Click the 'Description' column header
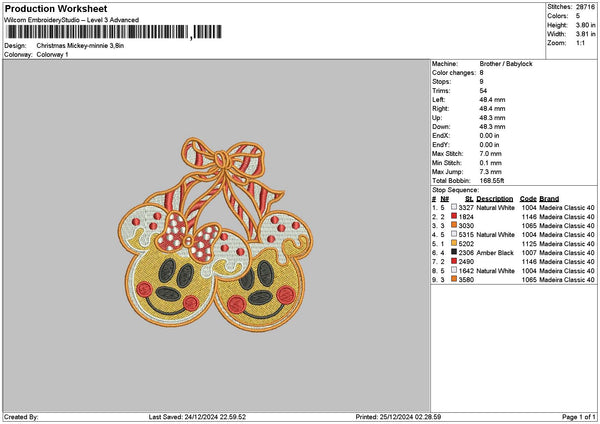The width and height of the screenshot is (600, 424). click(x=494, y=199)
